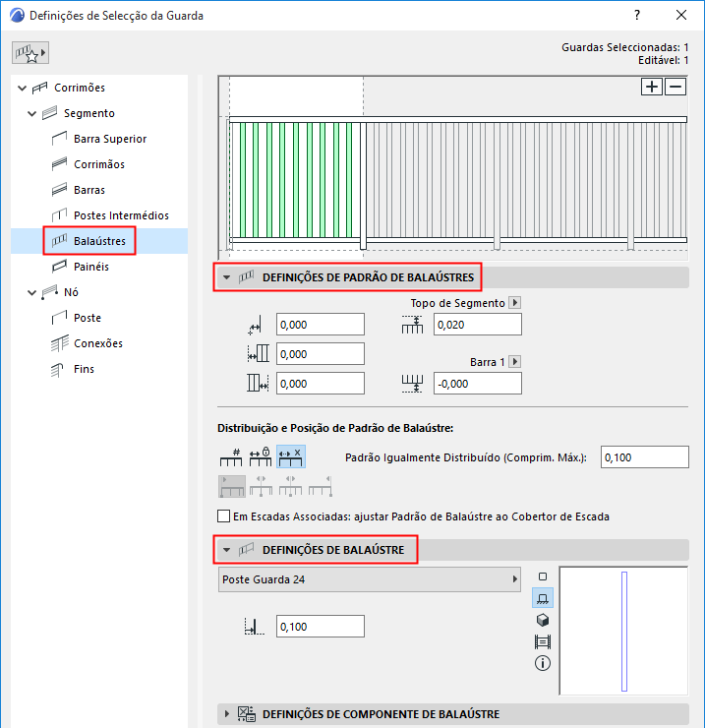Select Conexões tree item
This screenshot has width=705, height=728.
coord(98,343)
